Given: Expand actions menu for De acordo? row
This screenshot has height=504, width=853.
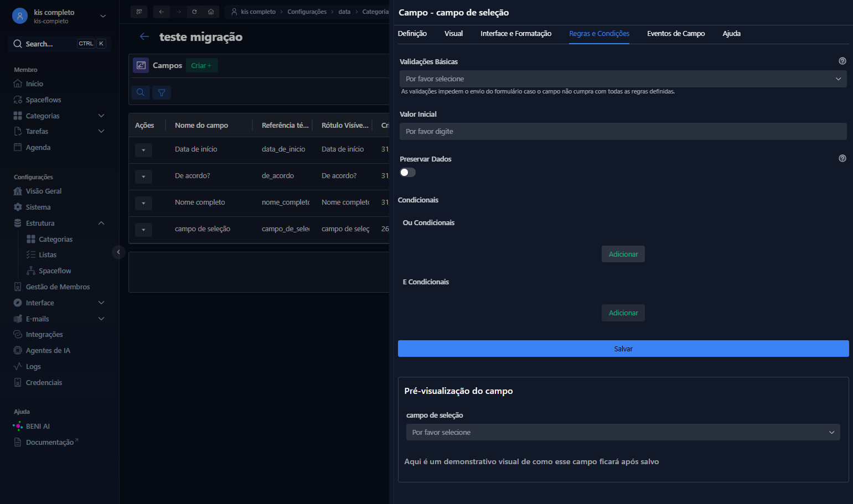Looking at the screenshot, I should tap(143, 176).
